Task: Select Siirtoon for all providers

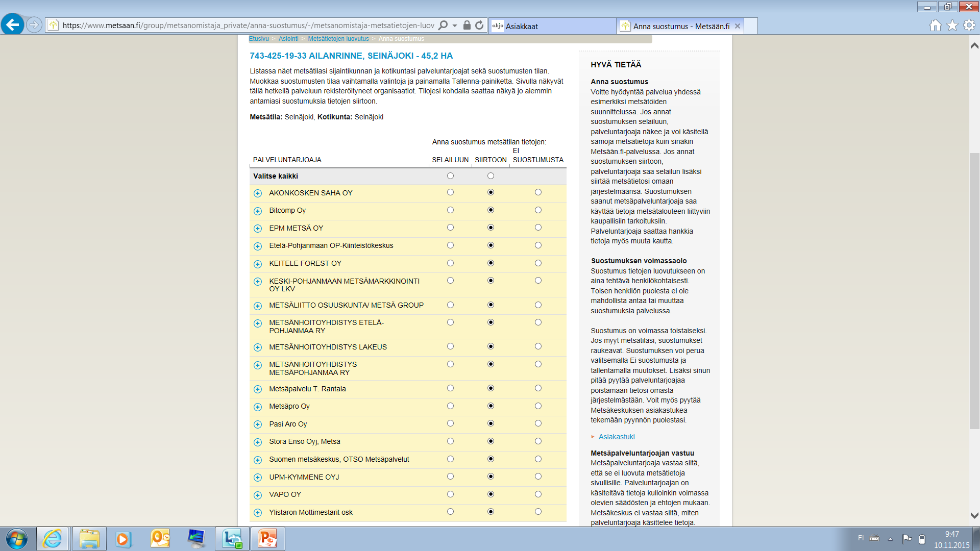Action: click(x=491, y=176)
